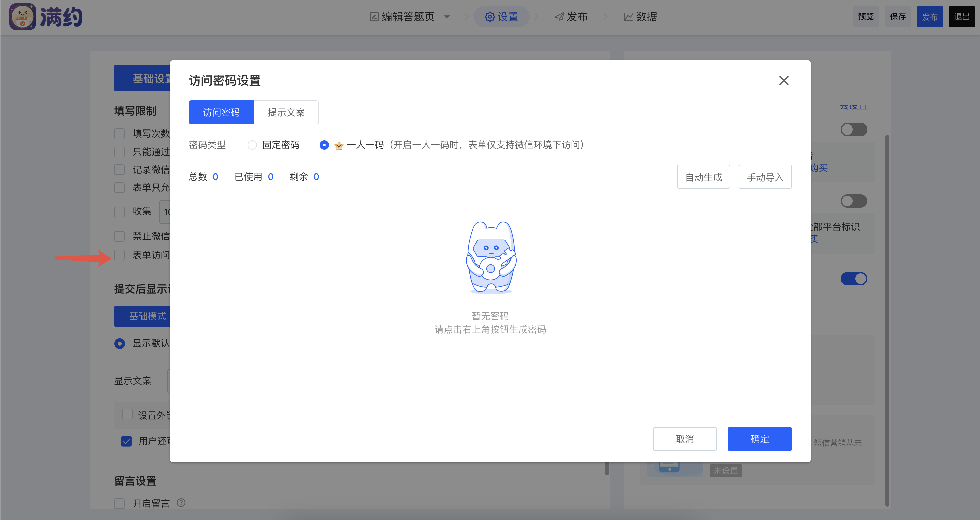Click the edit icon beside 编辑答题页
Screen dimensions: 980x520
(374, 17)
